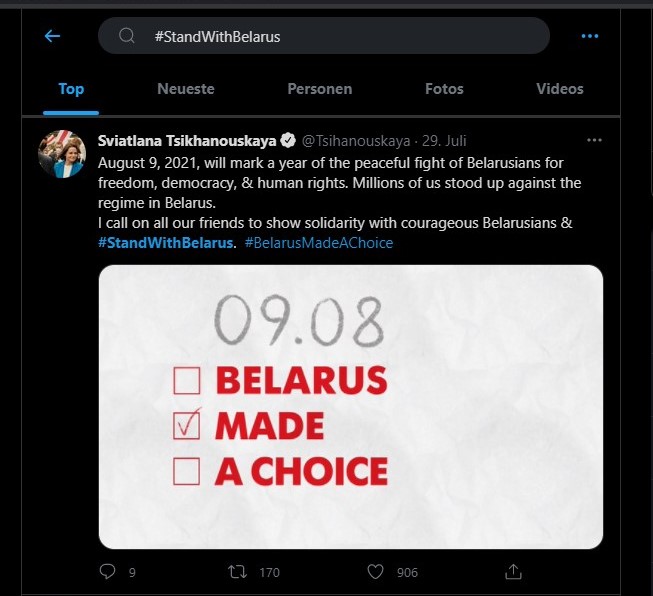Open the Belarus Made A Choice image
653x596 pixels.
(x=351, y=406)
